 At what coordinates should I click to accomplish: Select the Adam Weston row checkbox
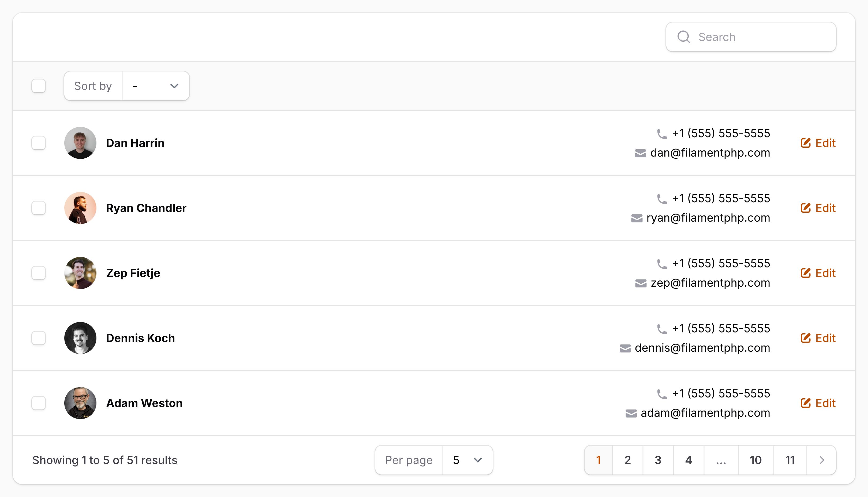39,403
